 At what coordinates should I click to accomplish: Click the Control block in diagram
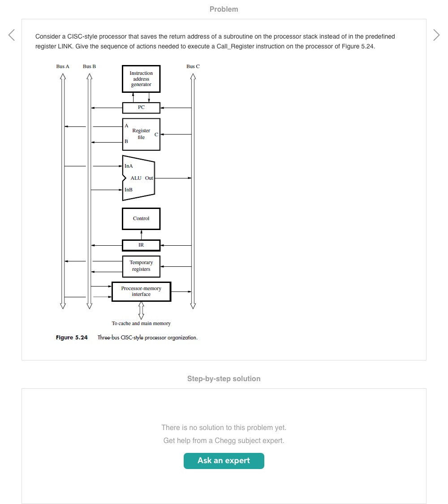[x=141, y=219]
